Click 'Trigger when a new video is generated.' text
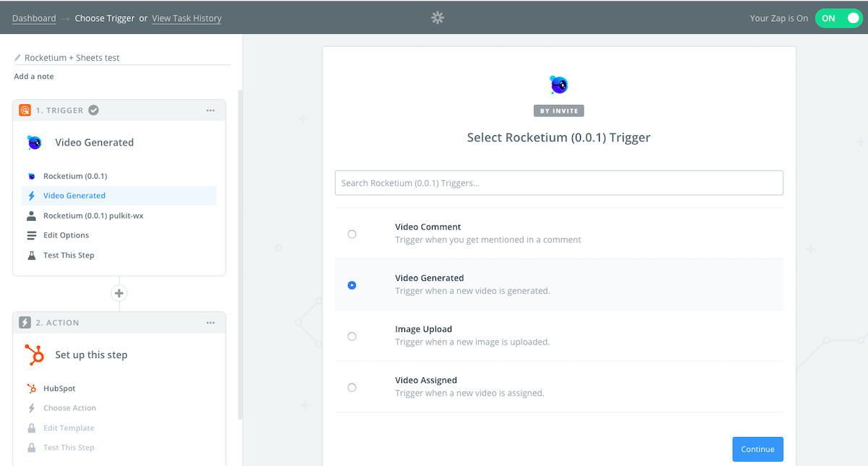The height and width of the screenshot is (466, 868). [x=472, y=291]
